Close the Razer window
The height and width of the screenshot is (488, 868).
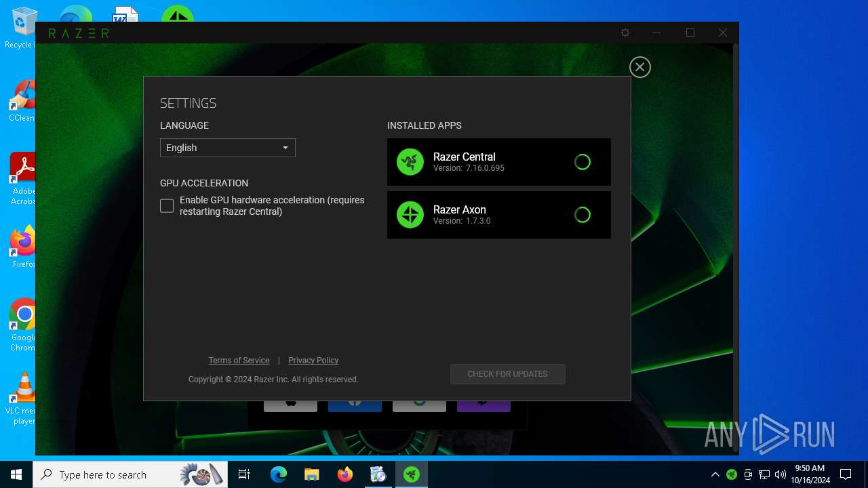[x=723, y=33]
